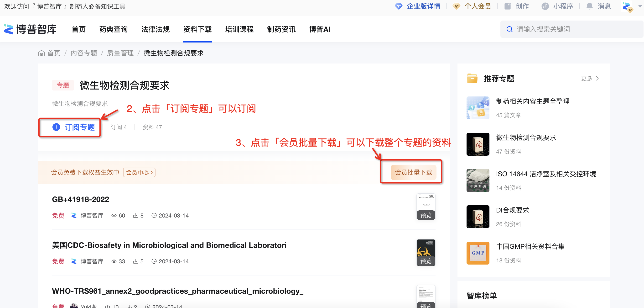
Task: Click 中国GMP相关资料合集 title
Action: click(530, 246)
